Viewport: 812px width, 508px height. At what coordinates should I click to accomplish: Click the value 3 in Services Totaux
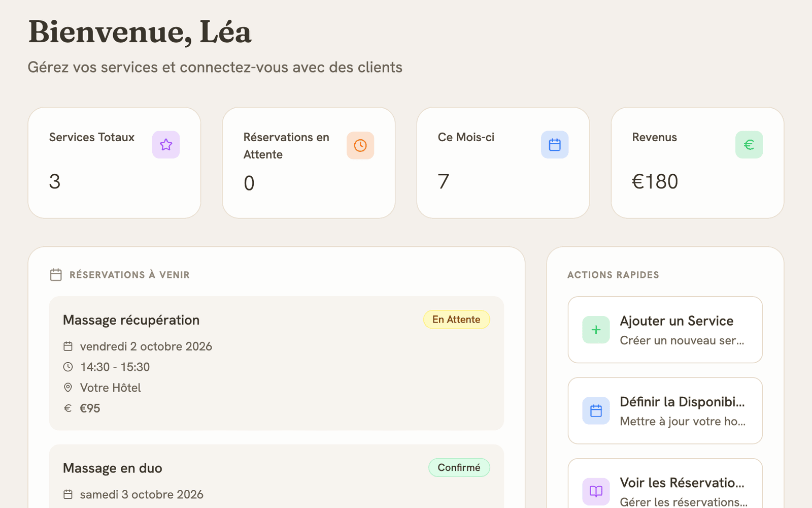(x=55, y=181)
